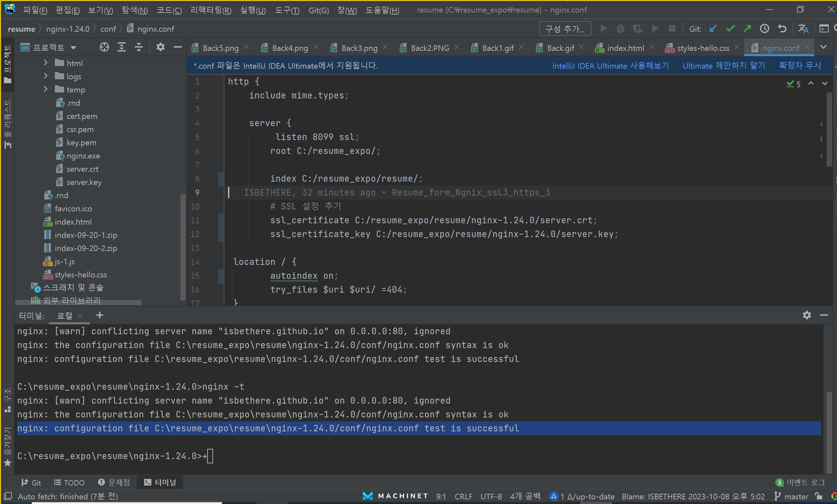
Task: Hide the project panel with minus icon
Action: point(178,47)
